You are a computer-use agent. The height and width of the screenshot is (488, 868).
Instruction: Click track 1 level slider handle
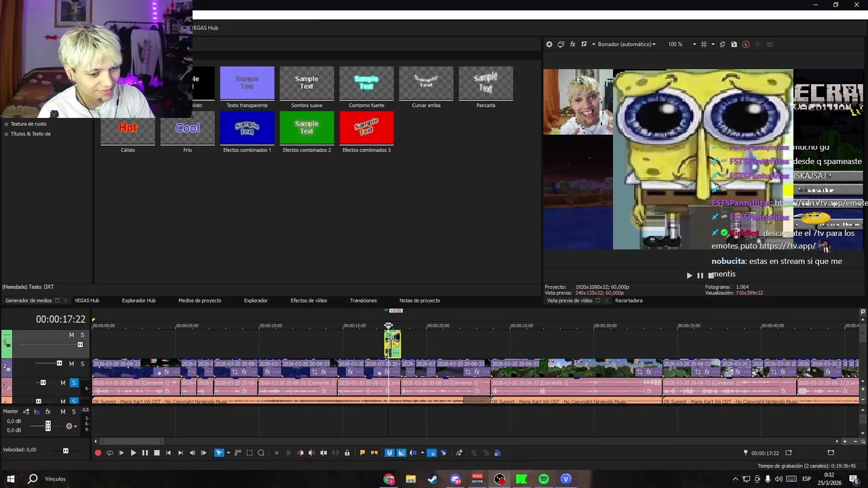tap(80, 344)
